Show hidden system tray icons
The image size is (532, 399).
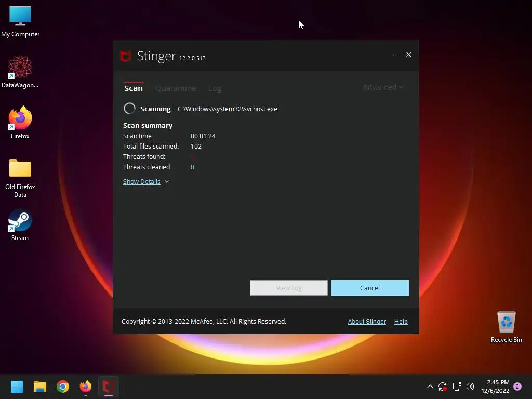[x=430, y=387]
